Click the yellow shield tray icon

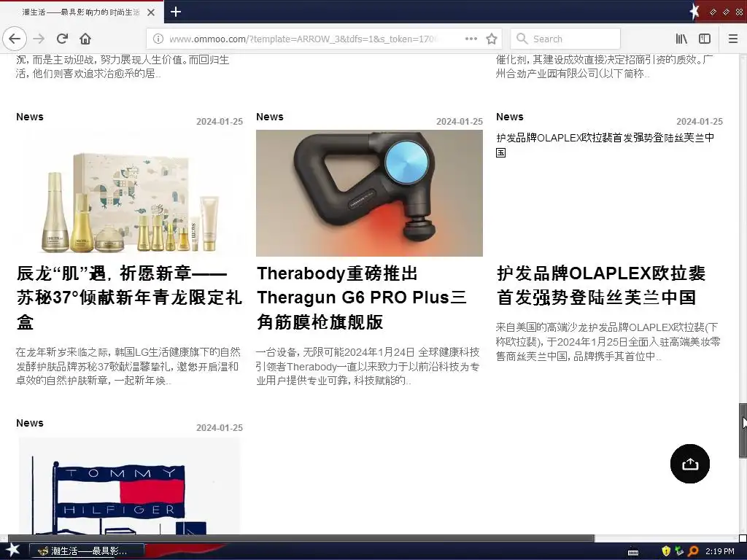(x=666, y=551)
